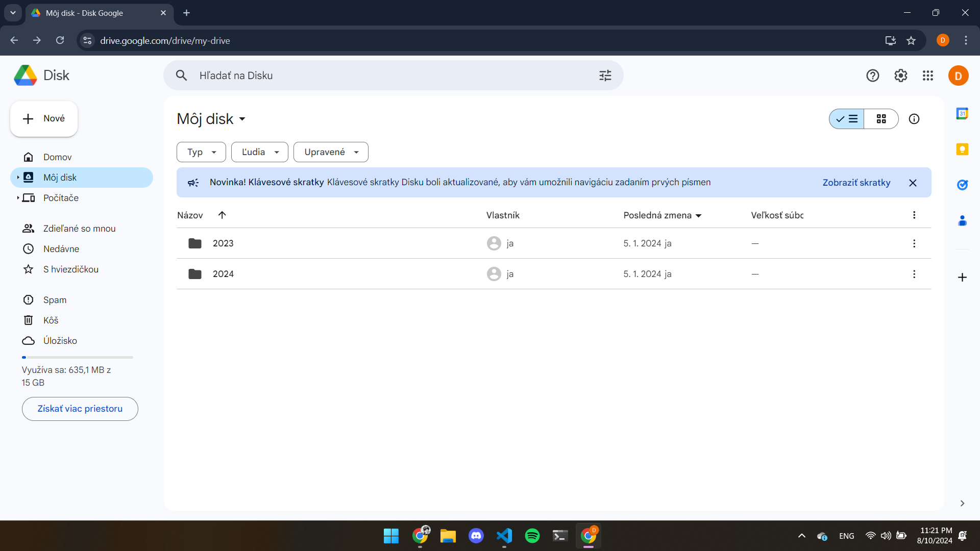Open Kôš in sidebar
Viewport: 980px width, 551px height.
(82, 320)
